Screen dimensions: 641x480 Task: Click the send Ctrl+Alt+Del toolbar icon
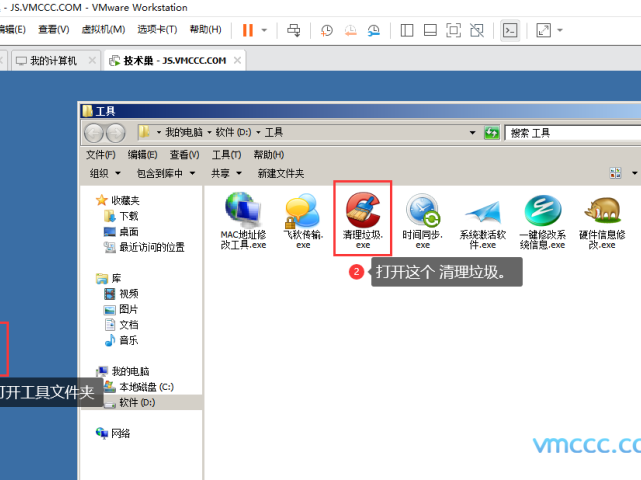coord(294,30)
